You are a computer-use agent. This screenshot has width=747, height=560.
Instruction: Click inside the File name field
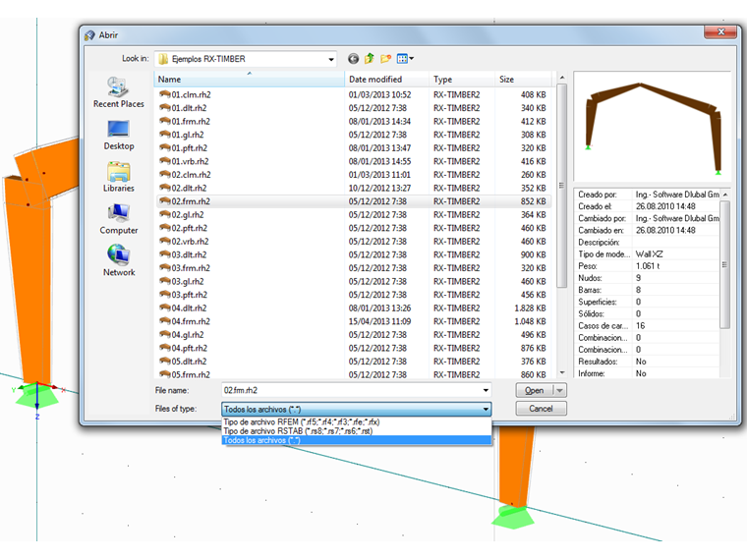tap(352, 390)
